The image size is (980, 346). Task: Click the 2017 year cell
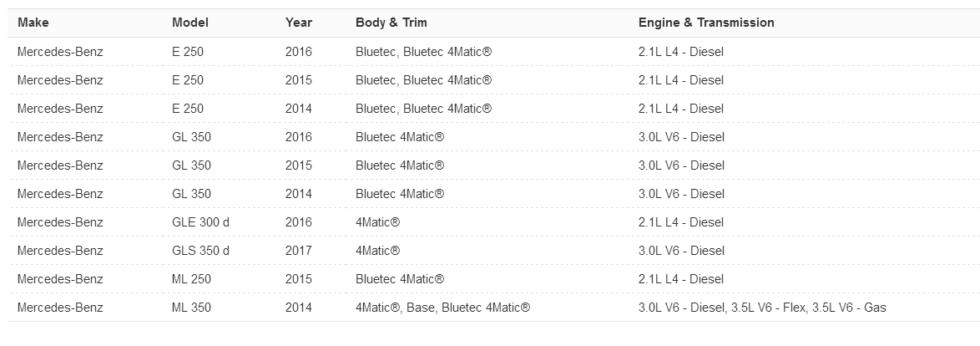pyautogui.click(x=298, y=251)
